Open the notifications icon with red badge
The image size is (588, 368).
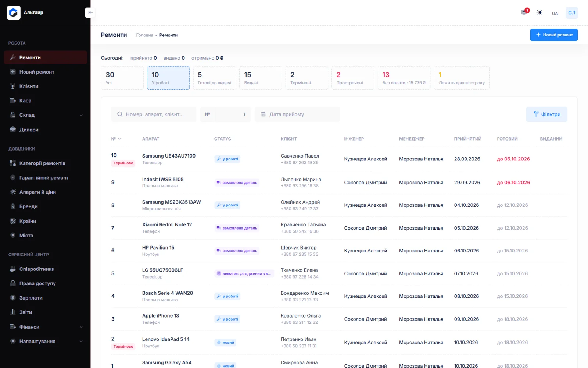click(524, 12)
